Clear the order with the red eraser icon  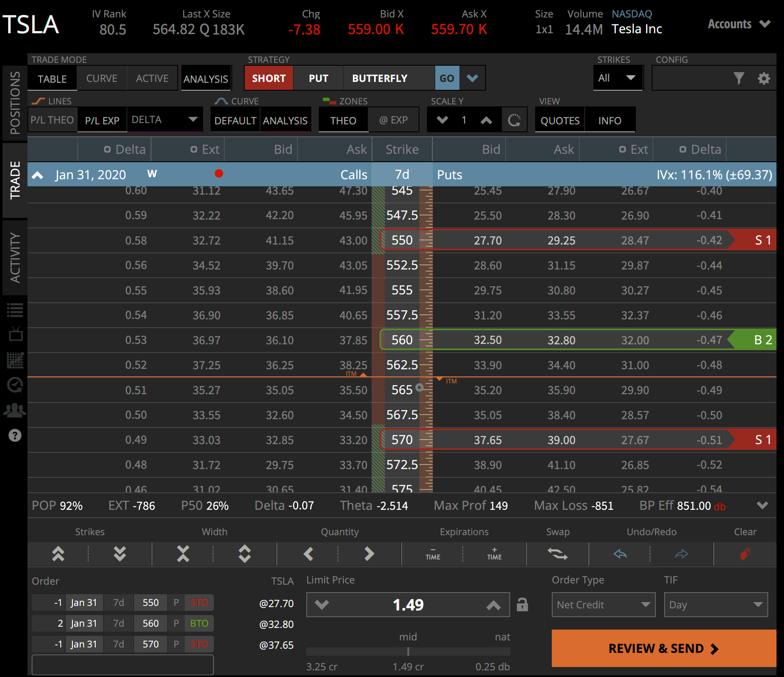745,554
